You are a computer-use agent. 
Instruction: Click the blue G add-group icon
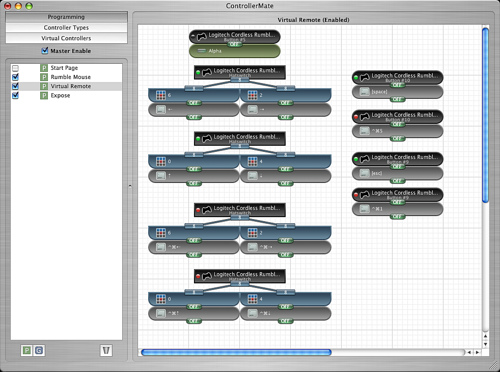[x=39, y=350]
